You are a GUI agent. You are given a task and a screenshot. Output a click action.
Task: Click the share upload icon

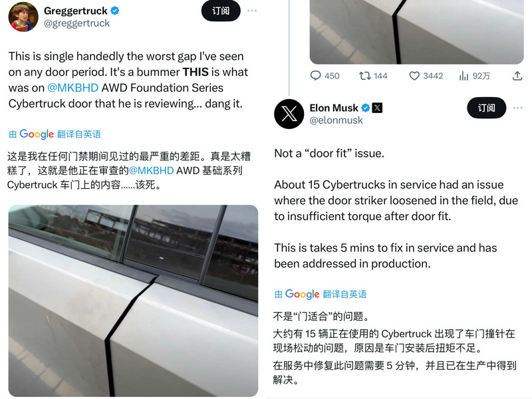tap(517, 76)
